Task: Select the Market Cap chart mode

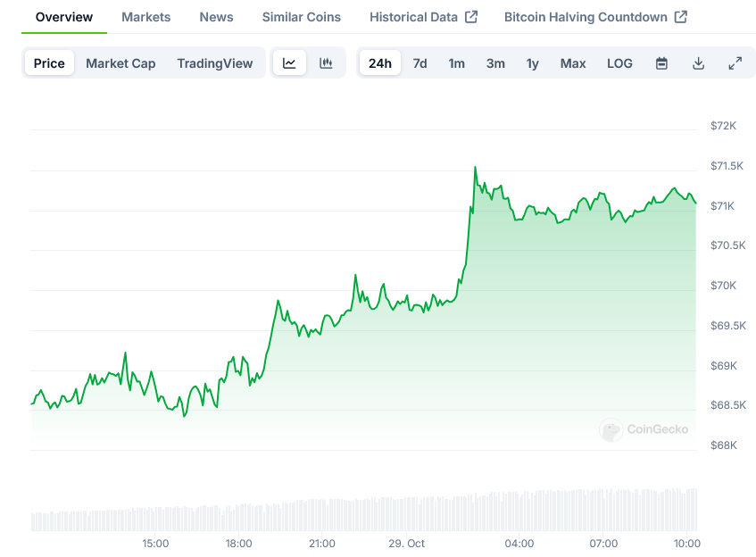Action: click(x=120, y=63)
